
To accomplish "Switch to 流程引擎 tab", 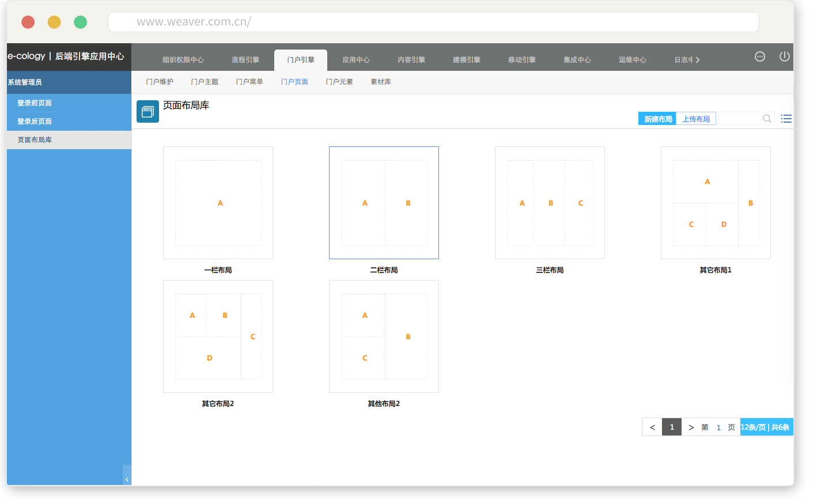I will click(x=245, y=60).
